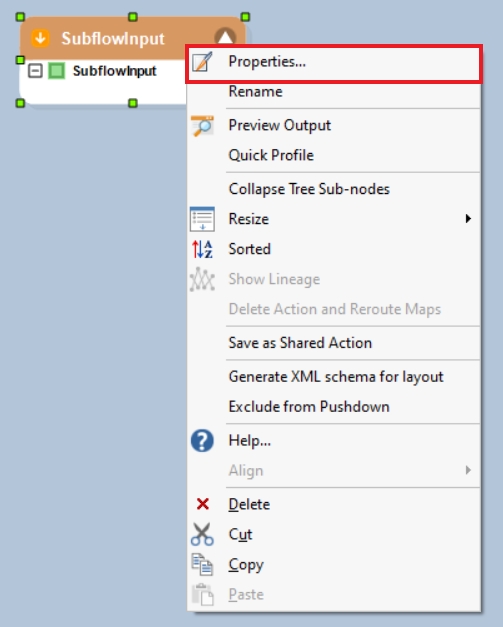Collapse SubflowInput tree node with minus box

click(x=35, y=71)
